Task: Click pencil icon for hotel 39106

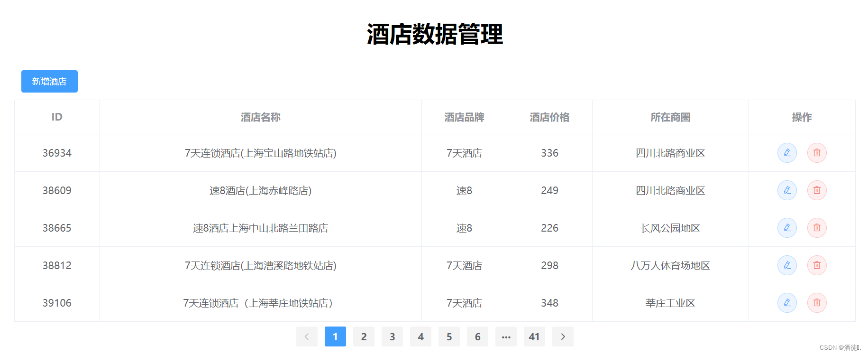Action: pyautogui.click(x=787, y=303)
